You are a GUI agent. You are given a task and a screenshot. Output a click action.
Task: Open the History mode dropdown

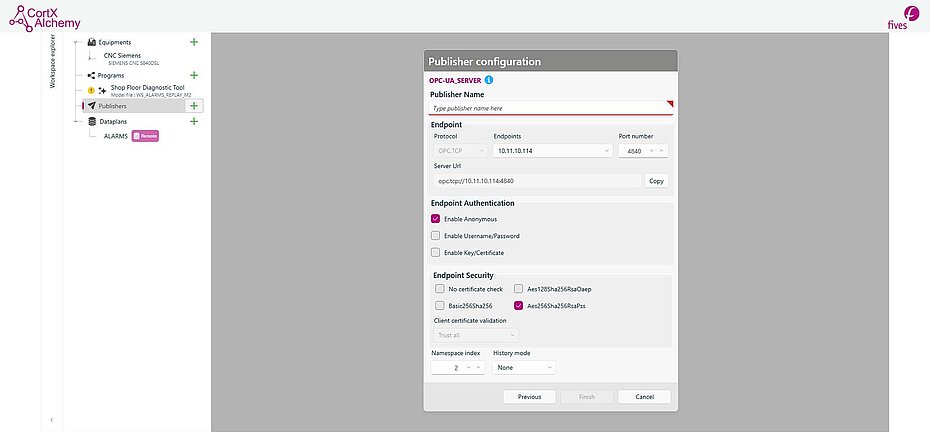[x=523, y=367]
